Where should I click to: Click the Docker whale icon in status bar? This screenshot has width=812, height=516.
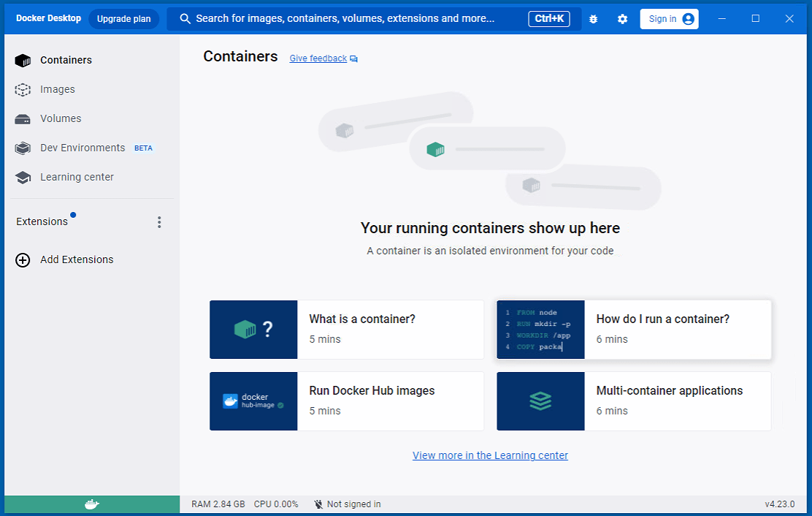(x=91, y=504)
